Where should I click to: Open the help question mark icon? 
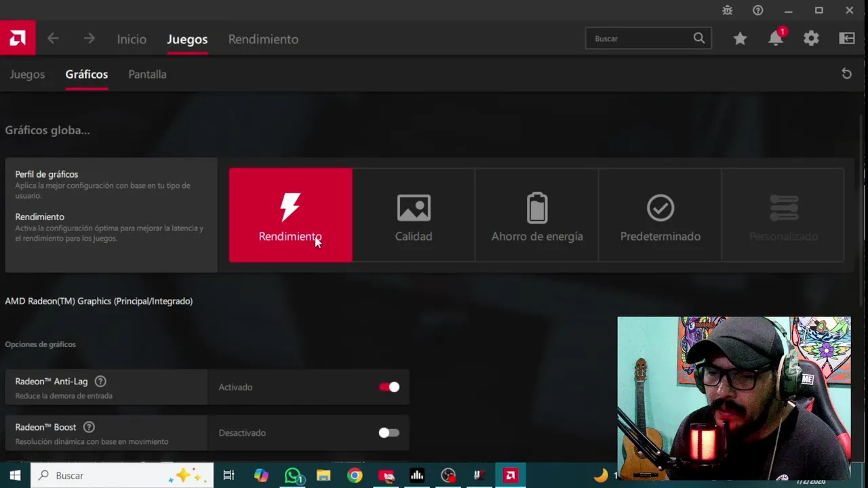click(x=758, y=10)
